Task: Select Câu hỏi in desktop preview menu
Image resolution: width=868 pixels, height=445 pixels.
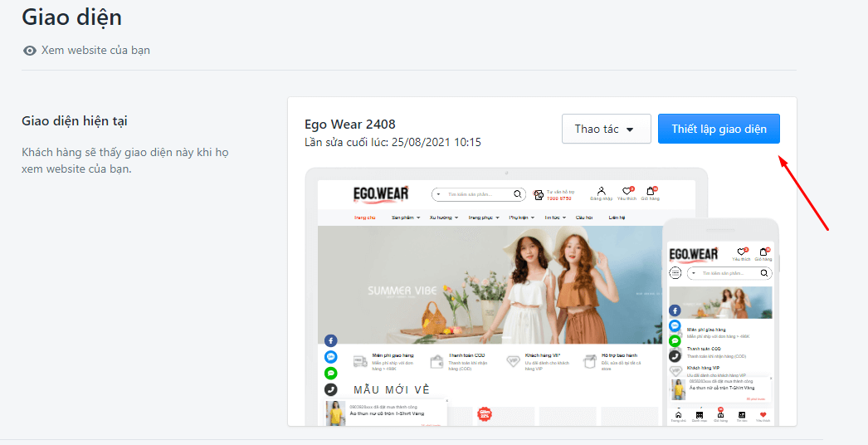Action: 584,218
